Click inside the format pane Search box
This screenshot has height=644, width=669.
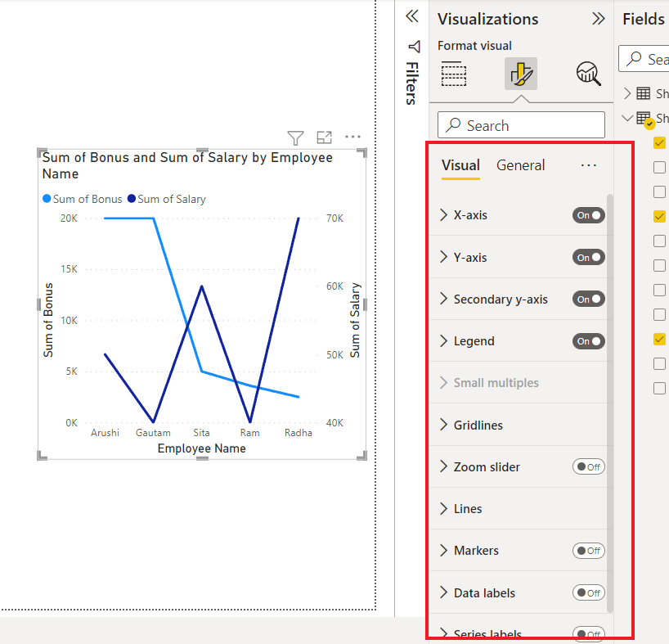(x=520, y=124)
